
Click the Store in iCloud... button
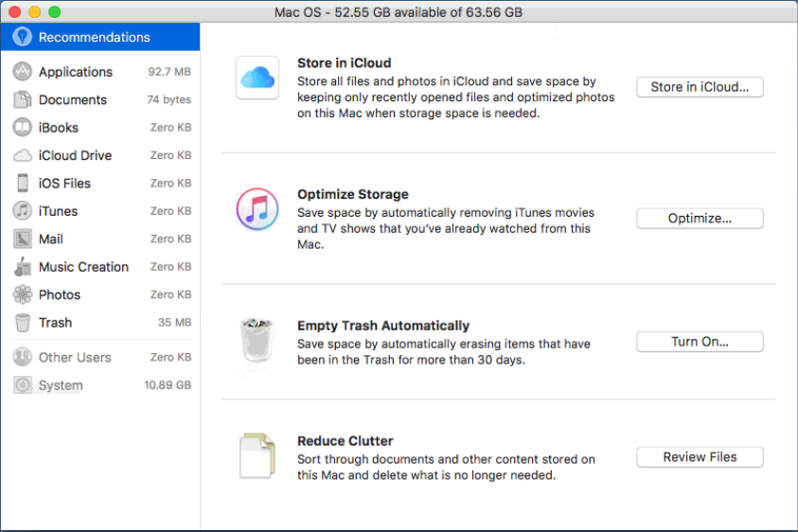[x=700, y=87]
